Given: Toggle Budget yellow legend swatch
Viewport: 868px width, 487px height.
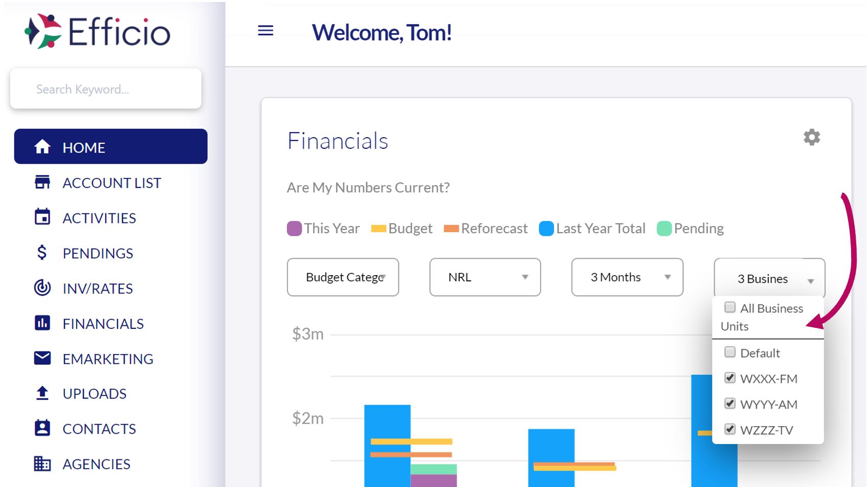Looking at the screenshot, I should [379, 229].
